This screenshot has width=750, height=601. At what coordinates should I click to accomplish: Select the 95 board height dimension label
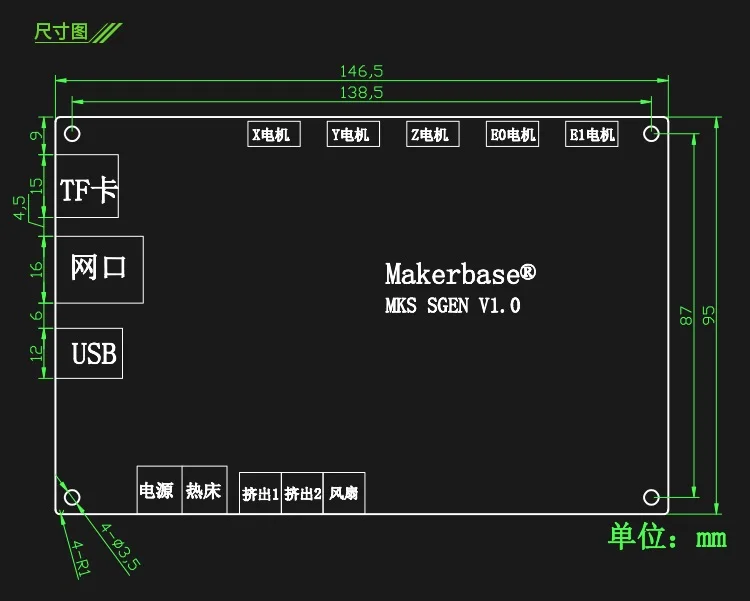coord(708,316)
